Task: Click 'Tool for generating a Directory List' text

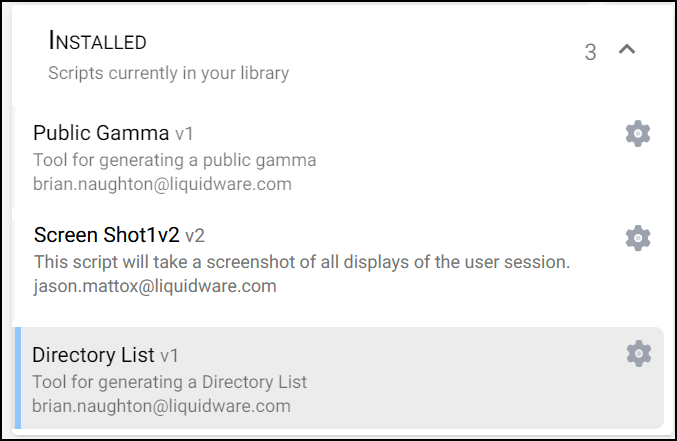Action: click(170, 382)
